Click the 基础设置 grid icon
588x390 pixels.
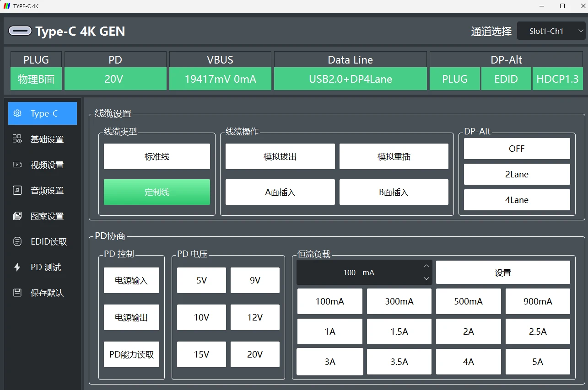[x=17, y=139]
